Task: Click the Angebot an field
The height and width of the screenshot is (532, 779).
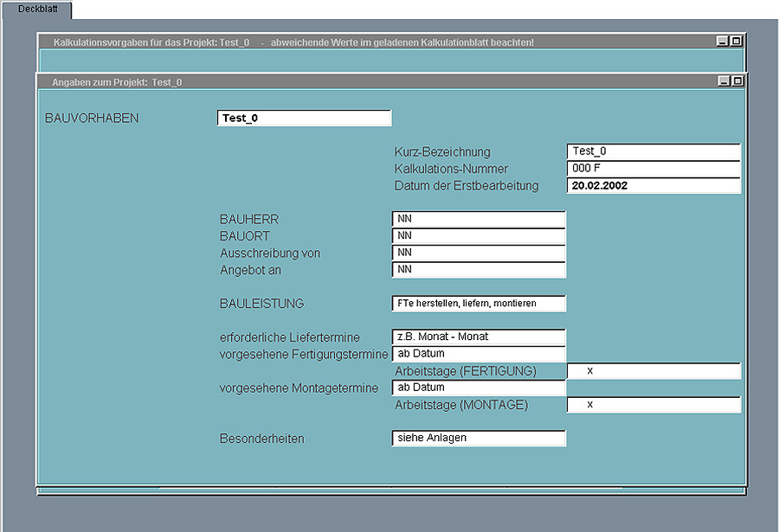Action: click(478, 270)
